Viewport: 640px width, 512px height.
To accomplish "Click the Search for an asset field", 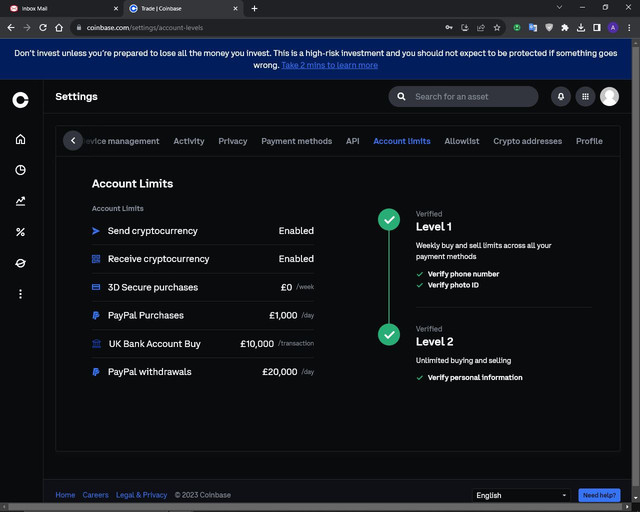I will pos(463,97).
